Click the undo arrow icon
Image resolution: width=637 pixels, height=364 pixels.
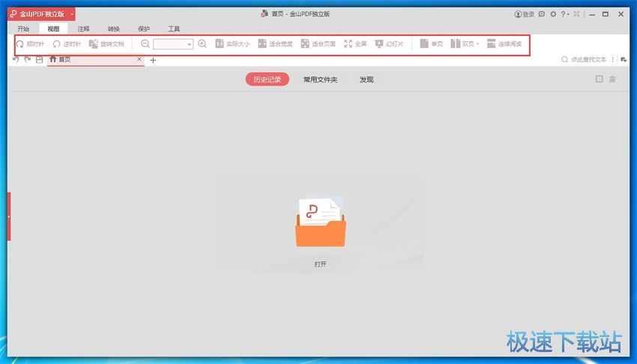coord(16,60)
